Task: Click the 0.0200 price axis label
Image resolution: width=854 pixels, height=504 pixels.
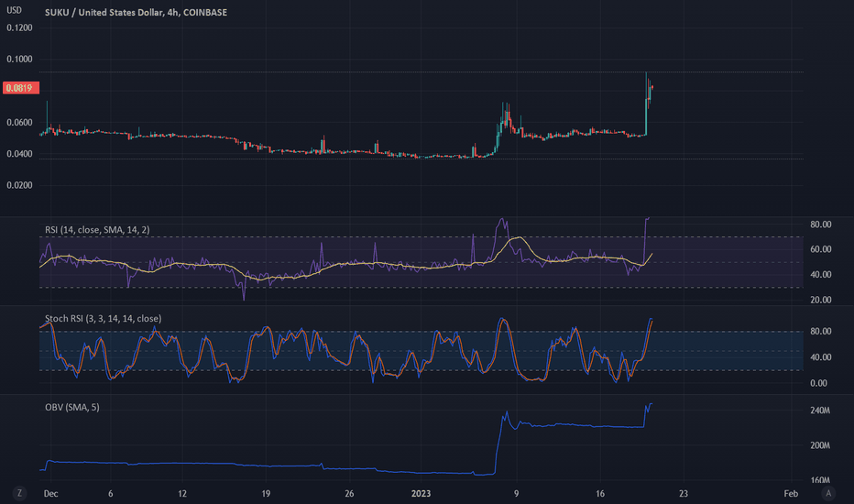Action: pos(19,185)
